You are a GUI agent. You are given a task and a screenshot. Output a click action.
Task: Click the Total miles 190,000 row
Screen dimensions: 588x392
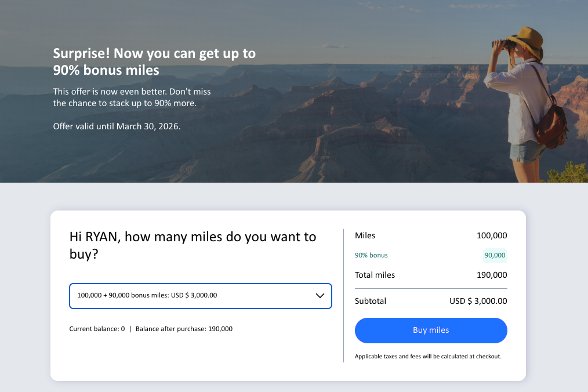coord(431,274)
